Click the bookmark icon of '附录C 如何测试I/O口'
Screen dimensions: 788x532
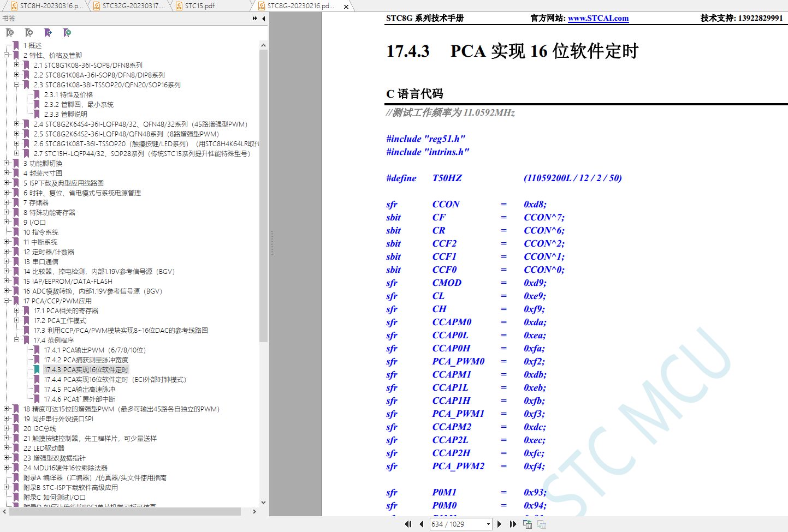[16, 497]
